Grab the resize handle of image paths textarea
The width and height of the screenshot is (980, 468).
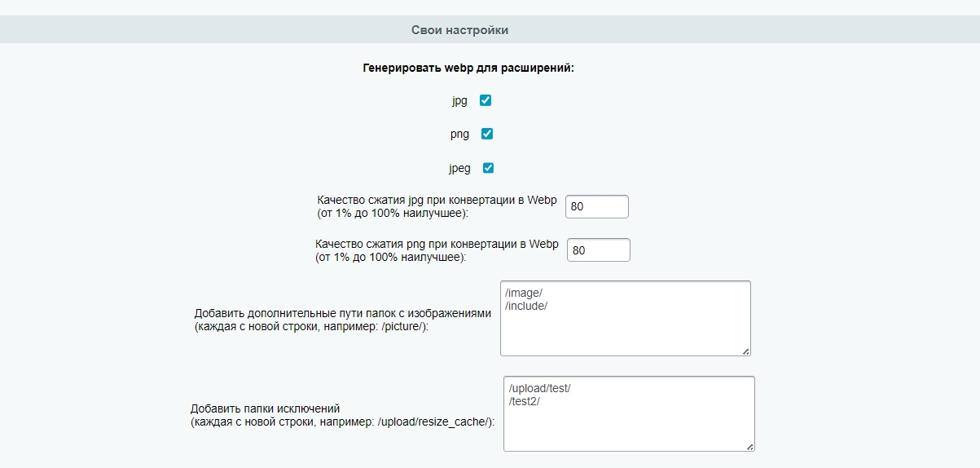point(745,351)
